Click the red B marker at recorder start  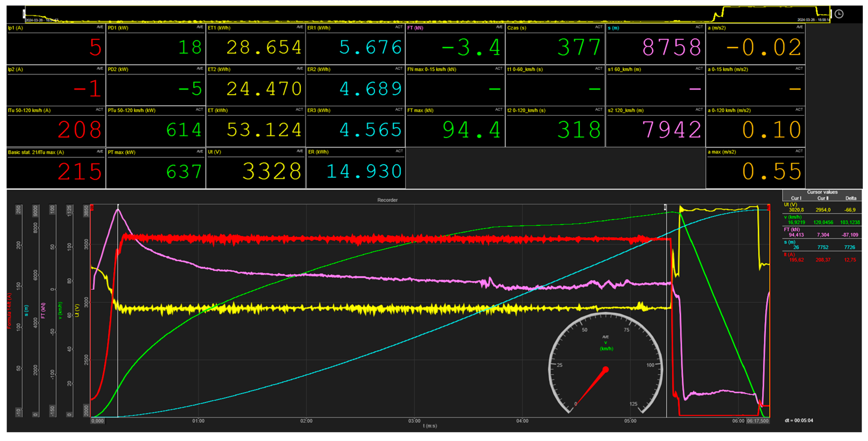pyautogui.click(x=92, y=208)
